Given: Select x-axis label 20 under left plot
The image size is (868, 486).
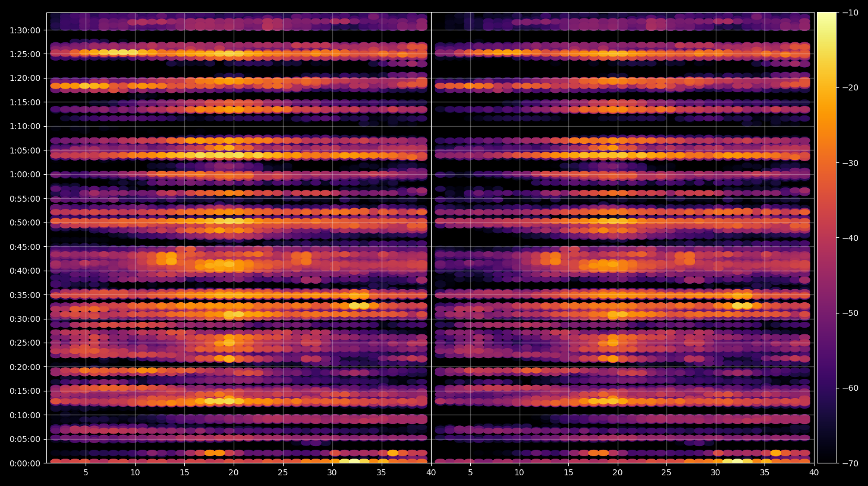Looking at the screenshot, I should (x=234, y=473).
